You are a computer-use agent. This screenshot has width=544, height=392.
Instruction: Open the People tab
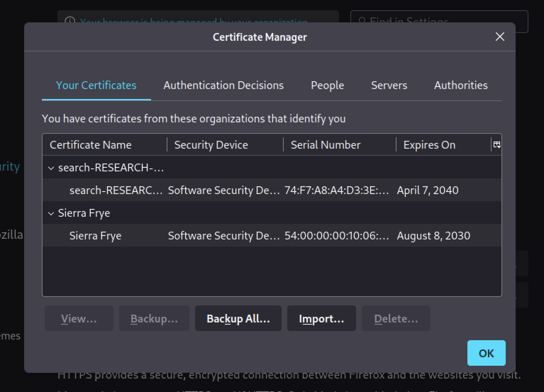click(x=327, y=85)
